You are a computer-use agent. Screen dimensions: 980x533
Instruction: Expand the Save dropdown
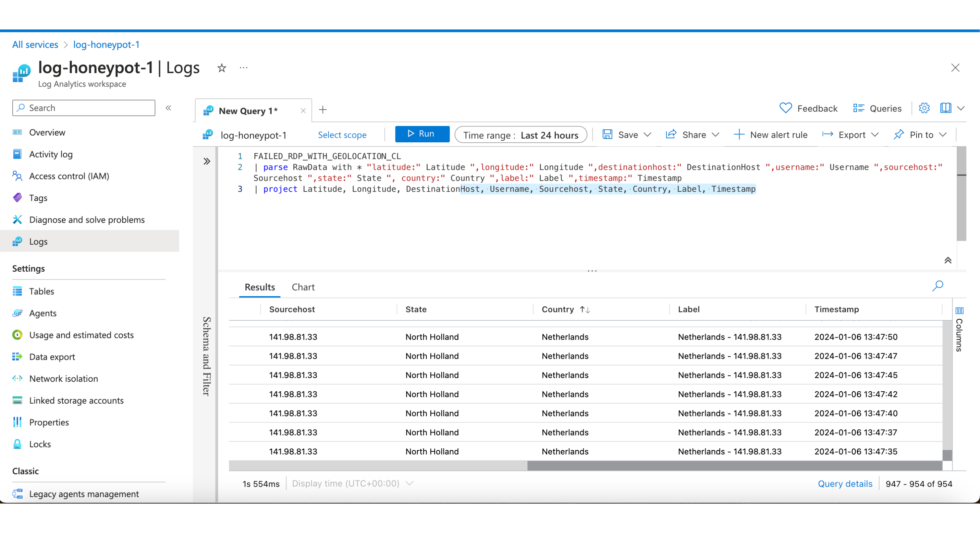pos(647,135)
